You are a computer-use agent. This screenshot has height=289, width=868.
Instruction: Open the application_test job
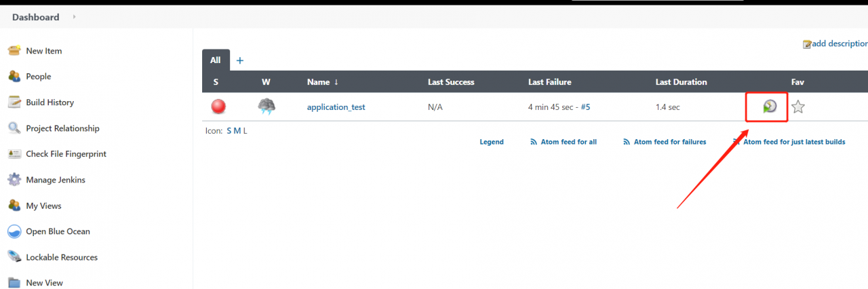[336, 107]
